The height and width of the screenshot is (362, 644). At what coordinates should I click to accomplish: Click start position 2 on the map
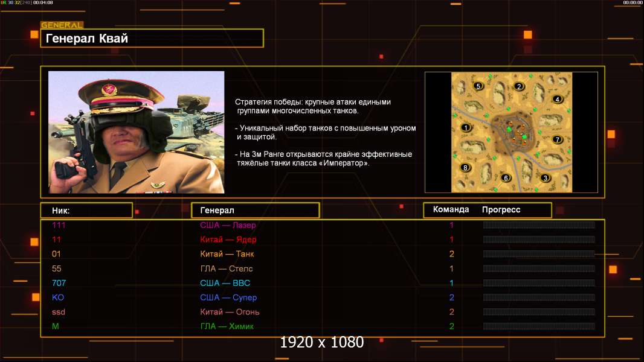click(519, 86)
